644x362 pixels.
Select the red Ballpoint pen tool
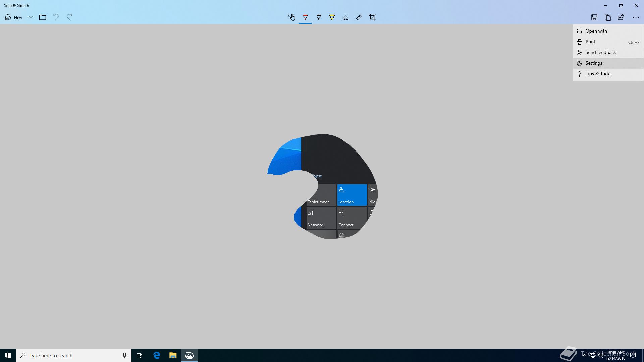305,17
